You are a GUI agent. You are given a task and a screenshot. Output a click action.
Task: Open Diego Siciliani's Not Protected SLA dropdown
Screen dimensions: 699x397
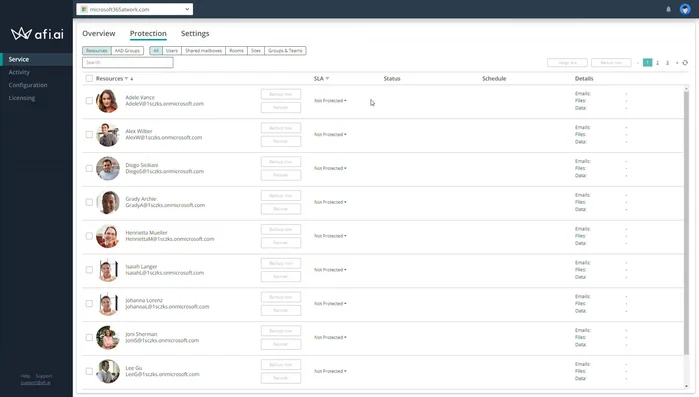330,169
